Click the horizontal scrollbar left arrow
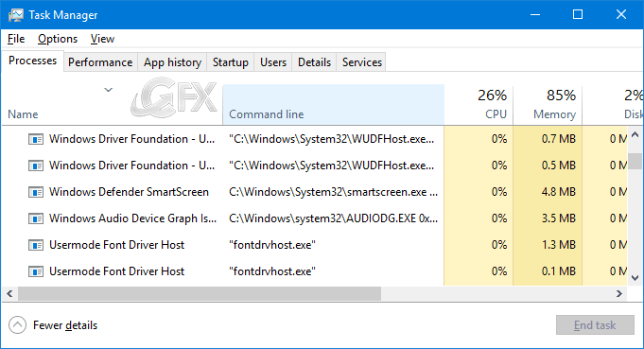This screenshot has width=644, height=349. click(x=9, y=293)
